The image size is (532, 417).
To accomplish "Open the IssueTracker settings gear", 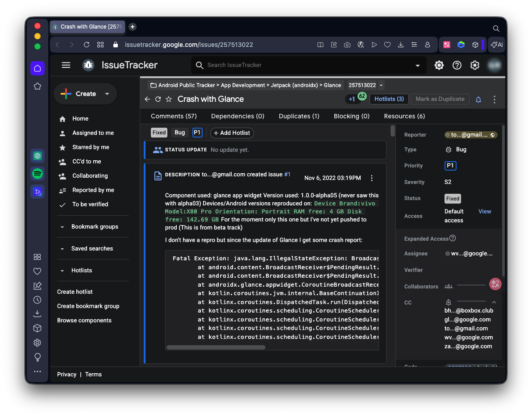I will (x=475, y=65).
